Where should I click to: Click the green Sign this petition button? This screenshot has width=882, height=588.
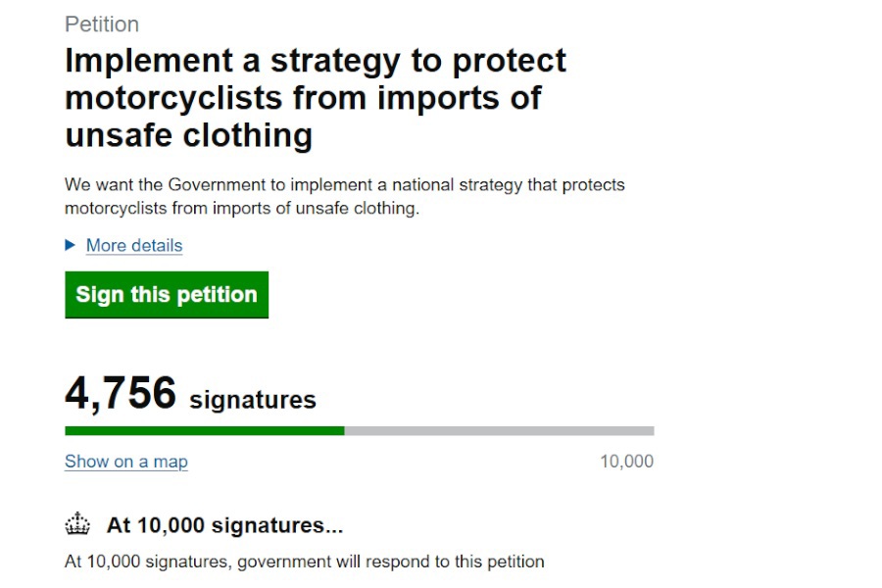pos(167,294)
